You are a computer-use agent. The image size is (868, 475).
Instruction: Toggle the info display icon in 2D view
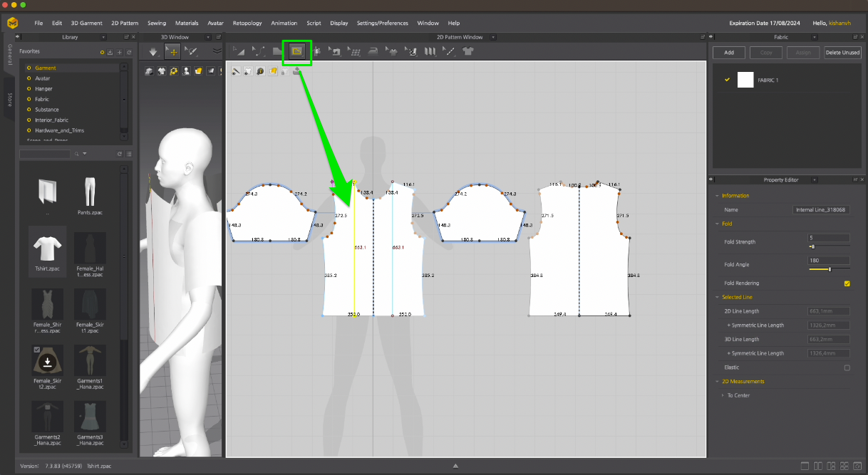[260, 71]
